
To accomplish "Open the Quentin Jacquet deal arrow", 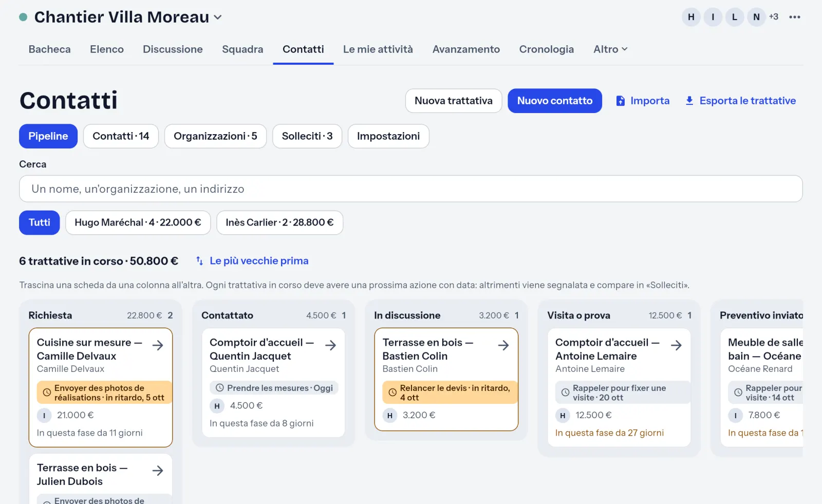I will point(330,345).
